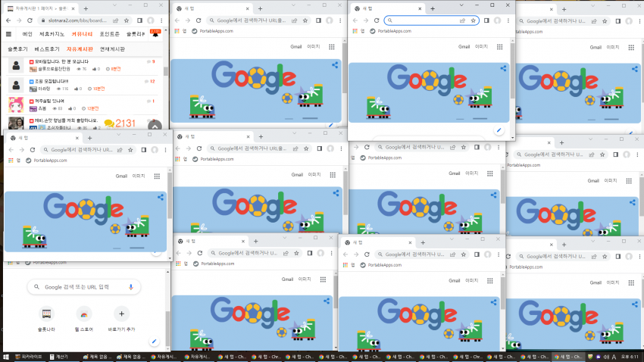Select 제휴카지노 navigation item
This screenshot has height=362, width=644.
[x=52, y=34]
